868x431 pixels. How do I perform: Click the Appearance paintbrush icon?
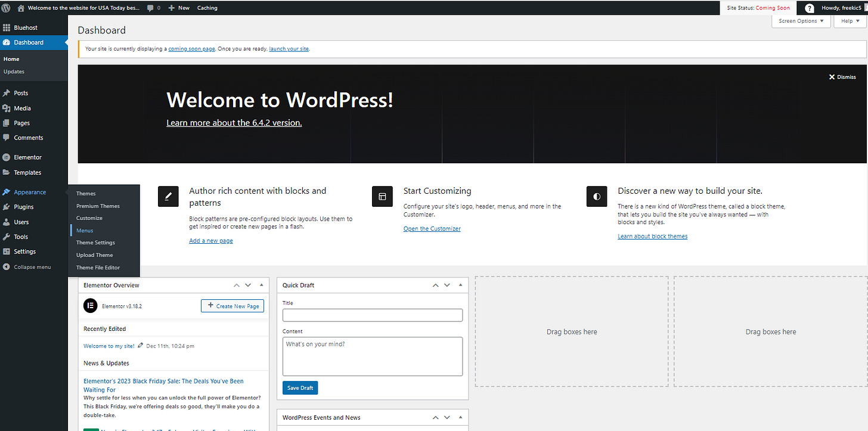tap(7, 192)
